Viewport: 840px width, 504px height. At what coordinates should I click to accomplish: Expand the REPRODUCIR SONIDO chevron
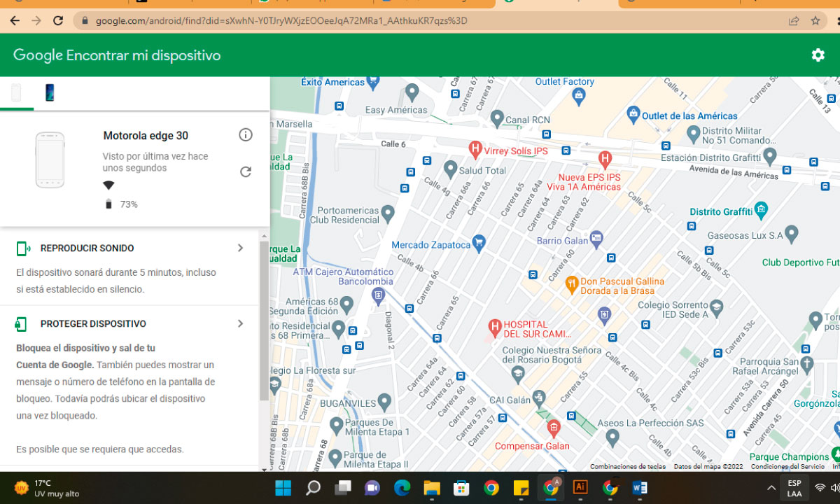point(240,248)
